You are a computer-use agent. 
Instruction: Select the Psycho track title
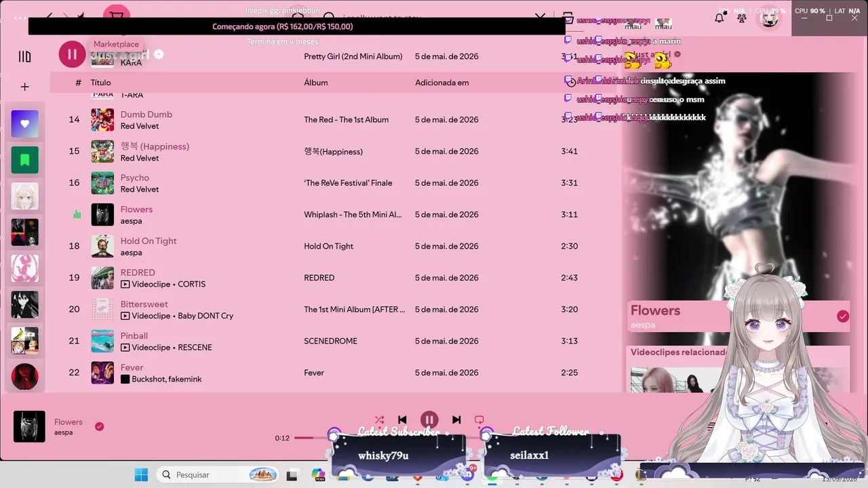pos(135,178)
